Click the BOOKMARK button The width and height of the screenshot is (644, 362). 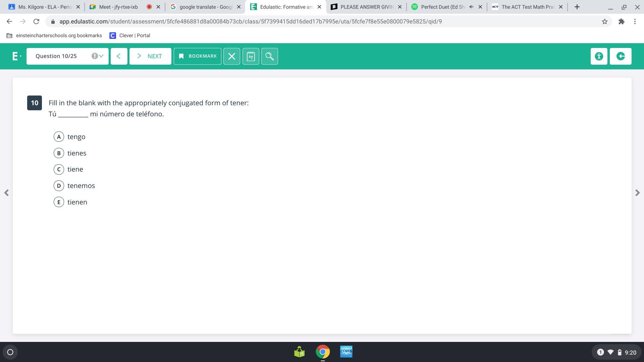coord(198,56)
